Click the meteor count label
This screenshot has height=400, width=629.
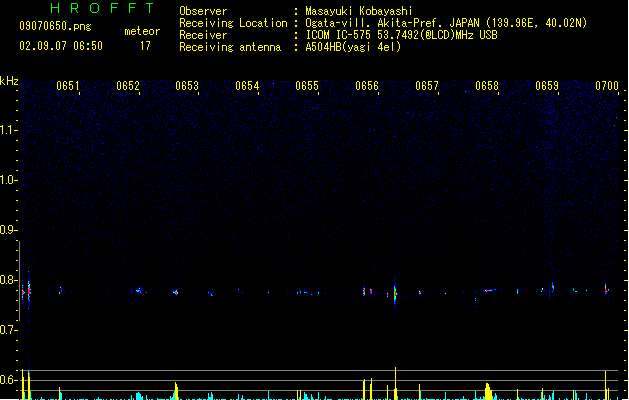142,31
